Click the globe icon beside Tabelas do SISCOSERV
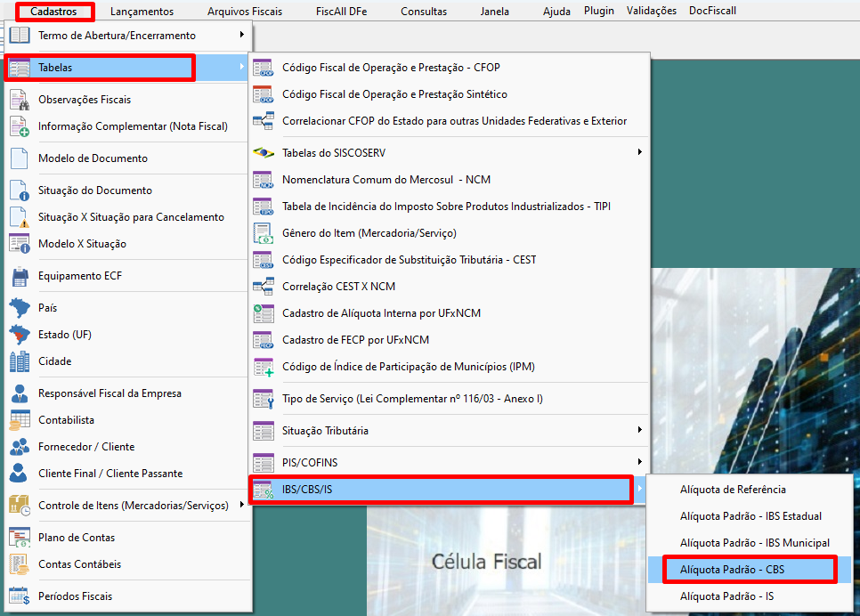This screenshot has width=860, height=616. tap(264, 152)
